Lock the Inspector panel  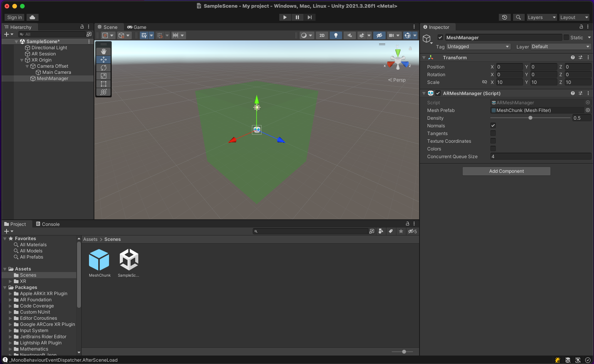tap(581, 27)
